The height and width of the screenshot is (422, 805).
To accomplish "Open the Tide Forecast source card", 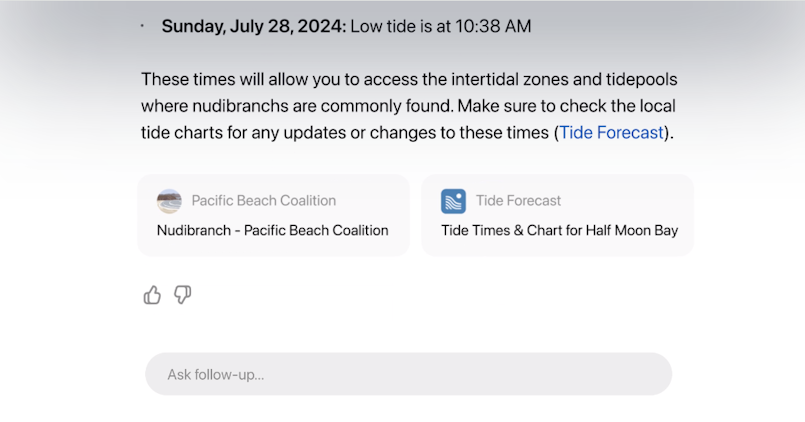I will (558, 215).
